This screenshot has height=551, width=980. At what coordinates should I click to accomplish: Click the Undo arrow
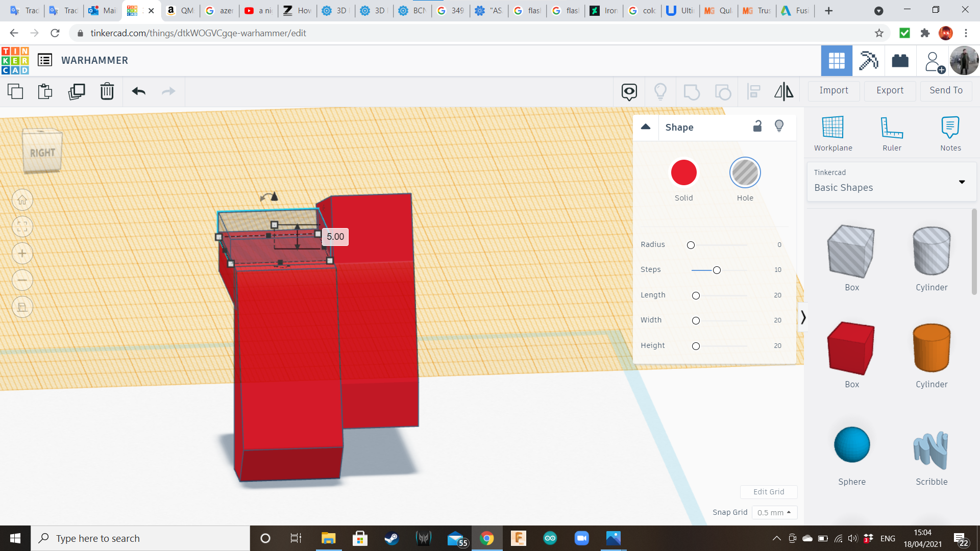[x=139, y=91]
